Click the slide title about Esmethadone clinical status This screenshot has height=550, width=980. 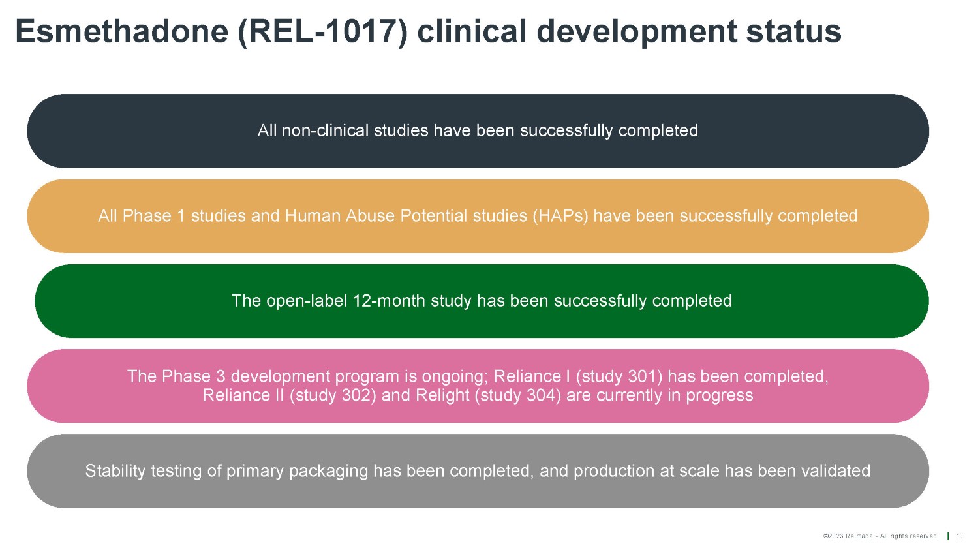pyautogui.click(x=428, y=31)
